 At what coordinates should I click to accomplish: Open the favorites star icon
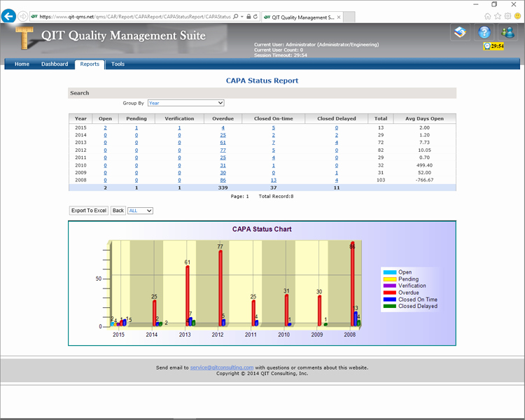pyautogui.click(x=498, y=16)
